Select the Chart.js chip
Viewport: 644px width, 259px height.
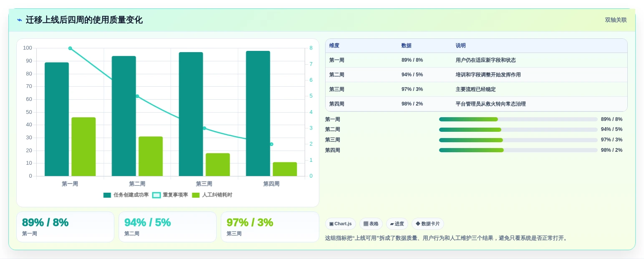pyautogui.click(x=341, y=224)
